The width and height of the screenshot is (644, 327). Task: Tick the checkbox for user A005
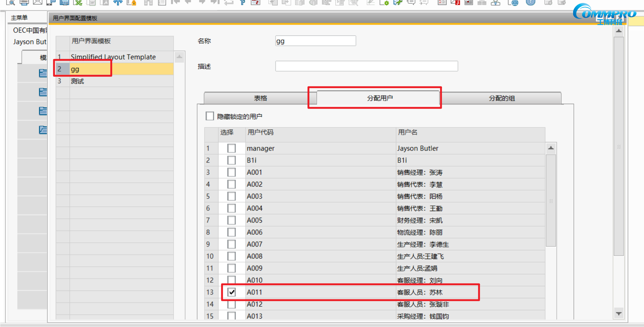click(232, 220)
